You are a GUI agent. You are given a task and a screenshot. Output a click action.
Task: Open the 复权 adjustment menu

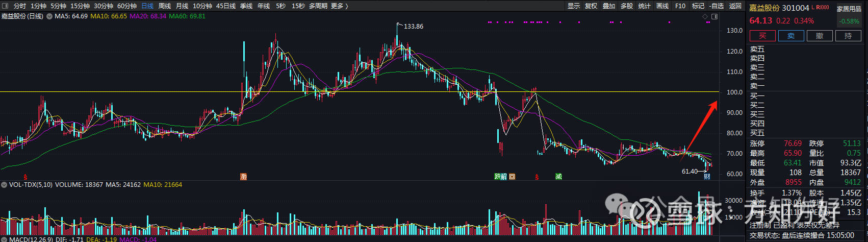pyautogui.click(x=591, y=6)
